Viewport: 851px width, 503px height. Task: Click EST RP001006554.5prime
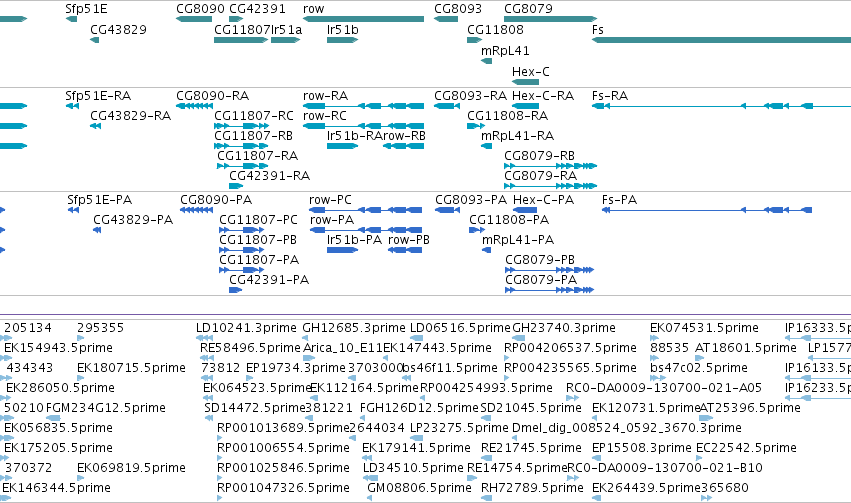[x=283, y=449]
